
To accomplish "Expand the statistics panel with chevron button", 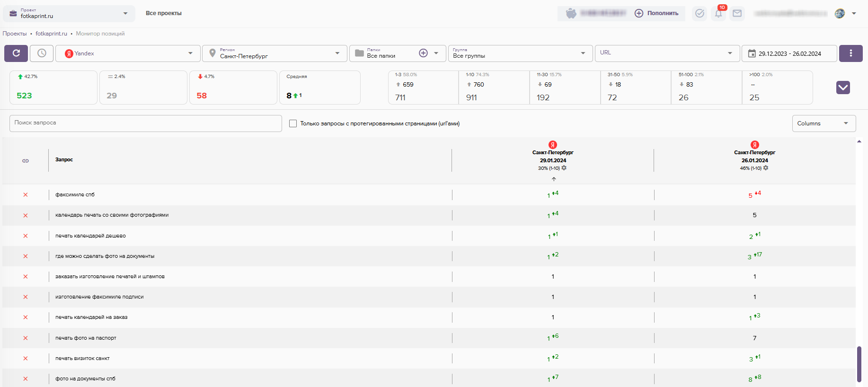I will (x=843, y=88).
